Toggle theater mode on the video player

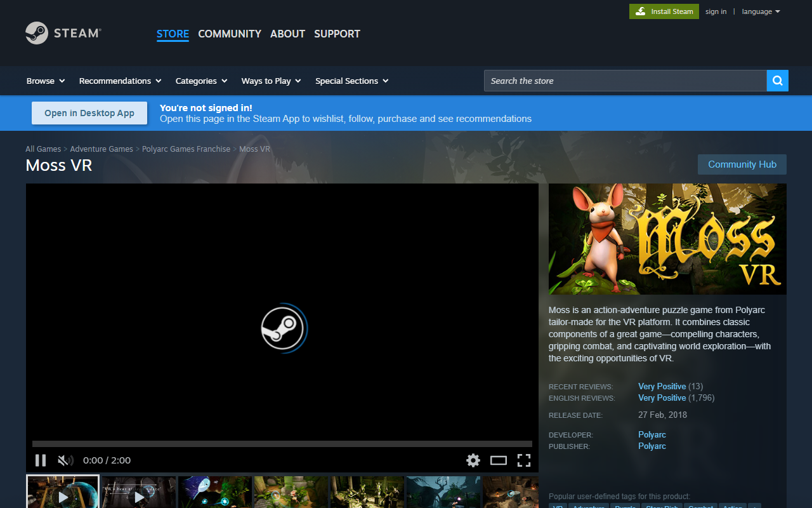499,460
